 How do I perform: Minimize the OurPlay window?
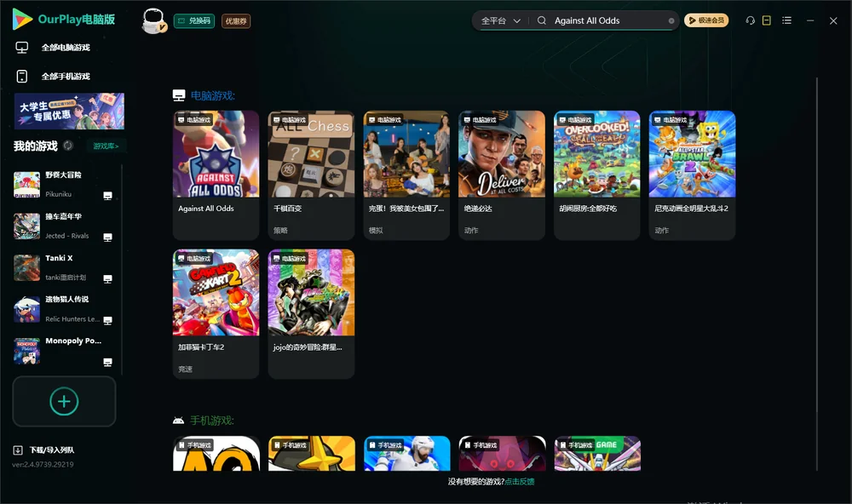point(810,20)
